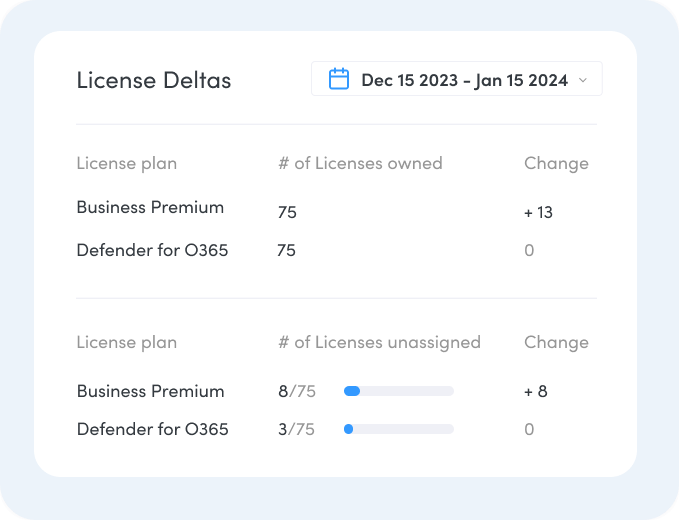Click the License Deltas heading

pyautogui.click(x=154, y=80)
